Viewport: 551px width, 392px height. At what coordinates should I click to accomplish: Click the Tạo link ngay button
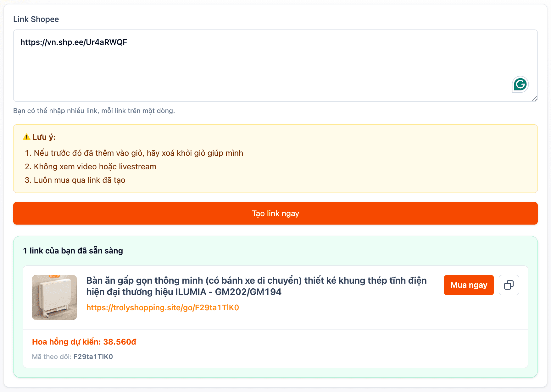275,213
